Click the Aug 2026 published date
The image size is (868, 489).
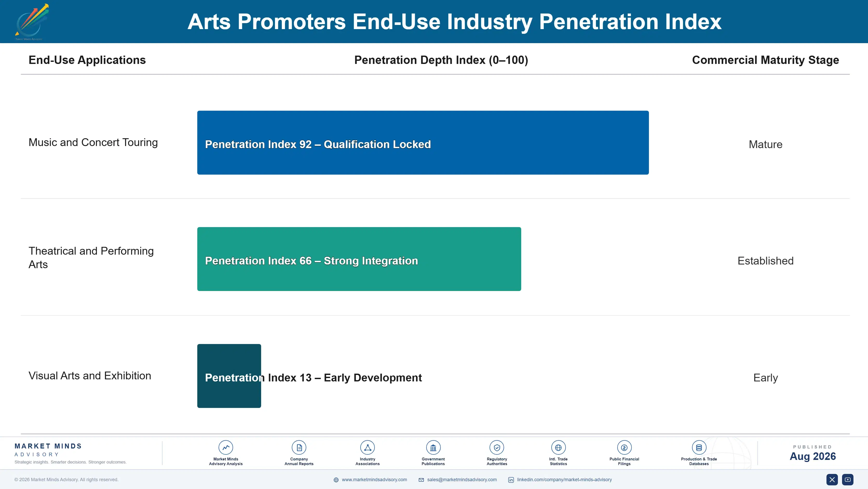pos(813,456)
